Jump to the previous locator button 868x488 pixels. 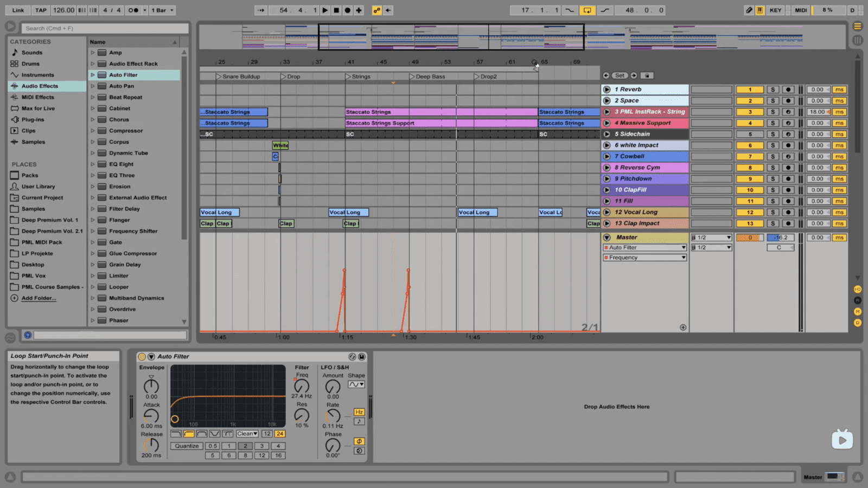pyautogui.click(x=606, y=75)
